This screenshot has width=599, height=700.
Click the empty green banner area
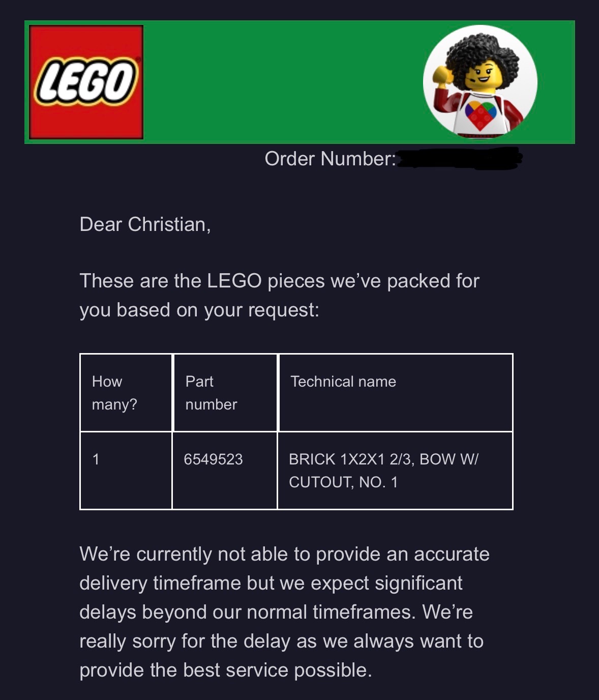[282, 82]
